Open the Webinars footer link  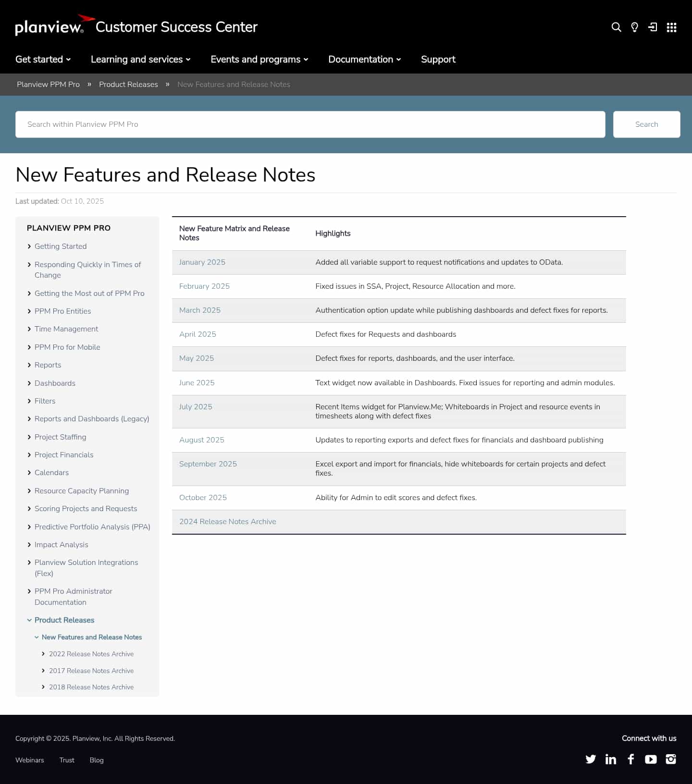[x=30, y=760]
